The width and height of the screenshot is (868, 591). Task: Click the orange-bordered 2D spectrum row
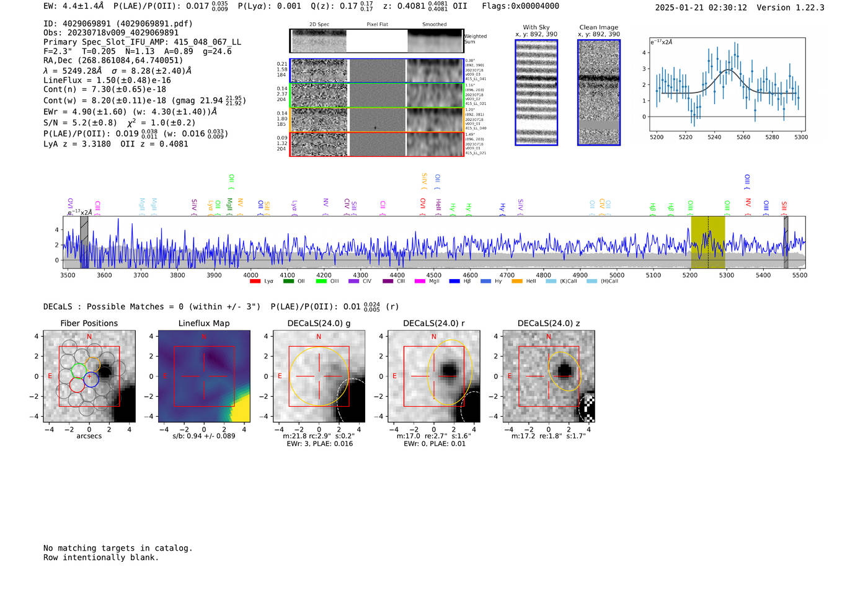pos(377,120)
